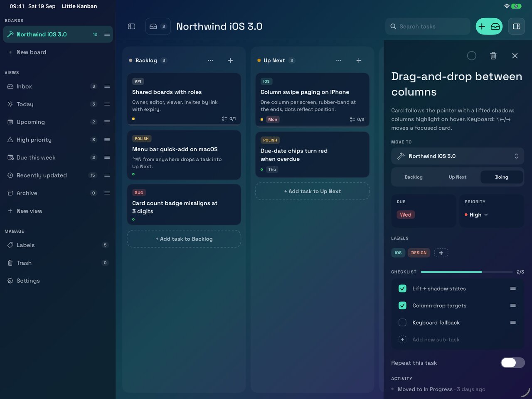Open the Trash in sidebar

tap(58, 263)
